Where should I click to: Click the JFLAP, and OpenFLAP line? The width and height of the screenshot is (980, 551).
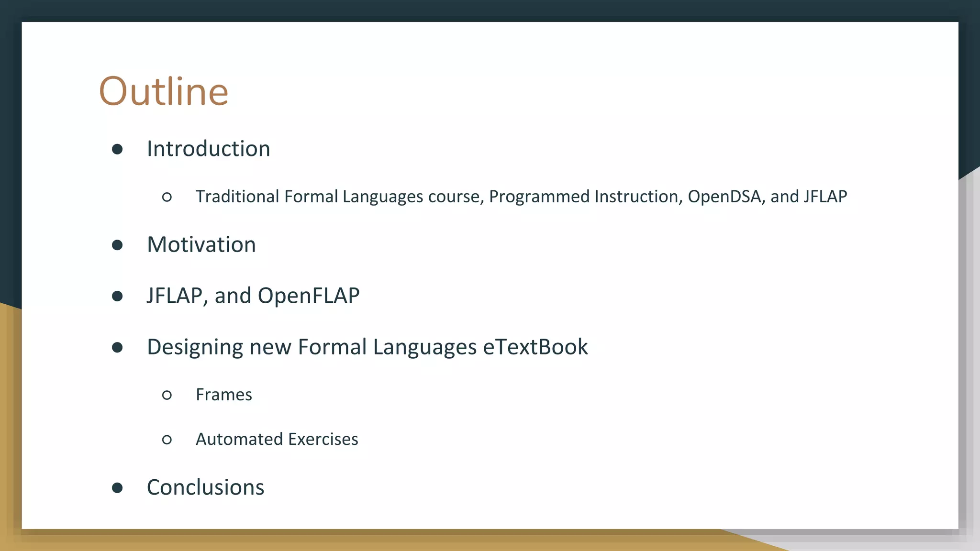tap(253, 296)
